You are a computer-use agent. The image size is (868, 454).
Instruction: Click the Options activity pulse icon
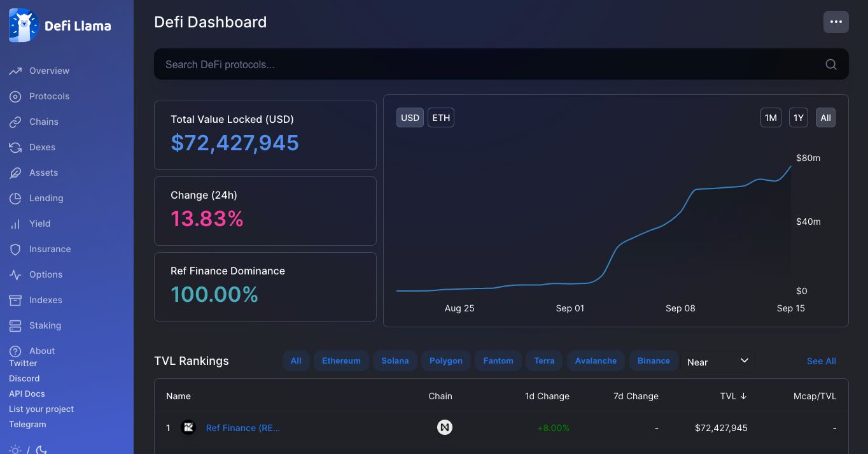coord(15,274)
